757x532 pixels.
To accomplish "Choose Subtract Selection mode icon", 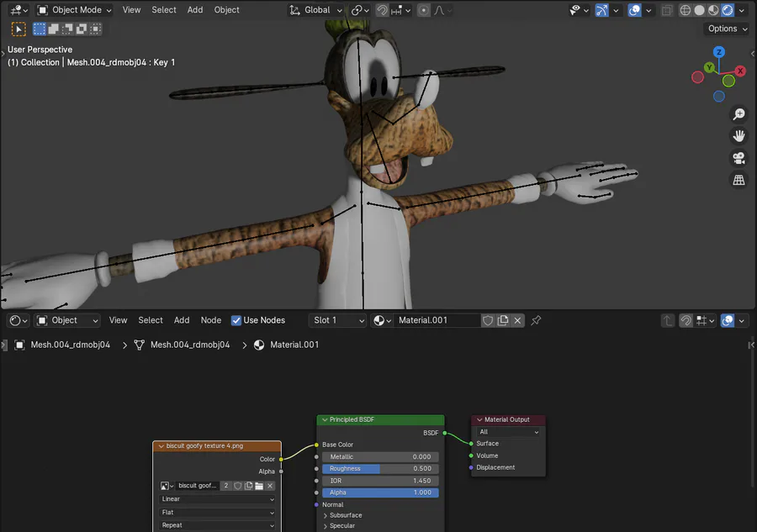I will (67, 29).
